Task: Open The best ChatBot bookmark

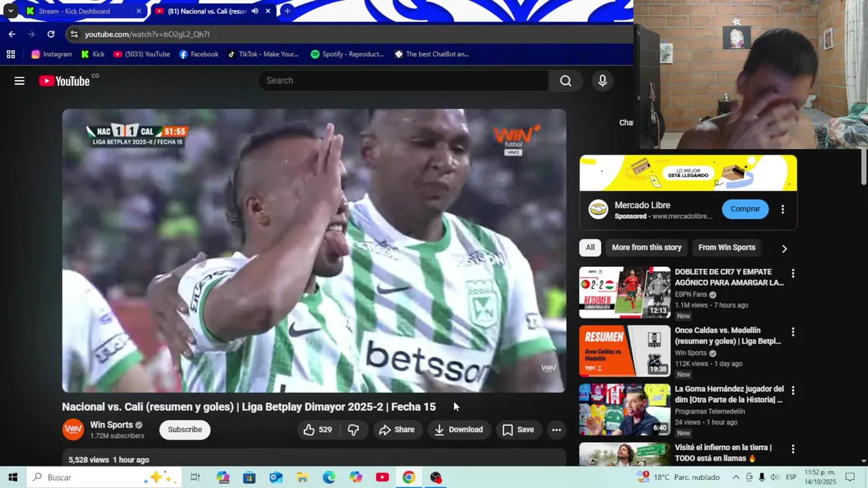Action: [x=431, y=54]
